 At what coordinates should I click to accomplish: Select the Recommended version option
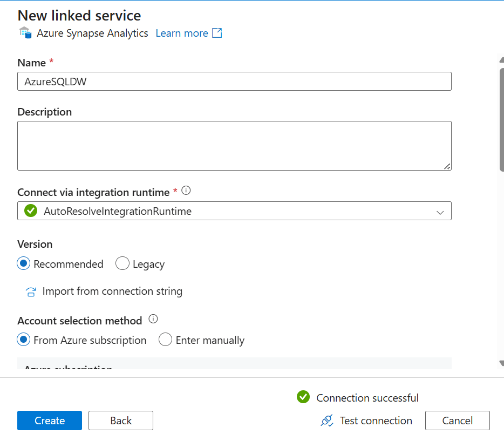[x=24, y=264]
